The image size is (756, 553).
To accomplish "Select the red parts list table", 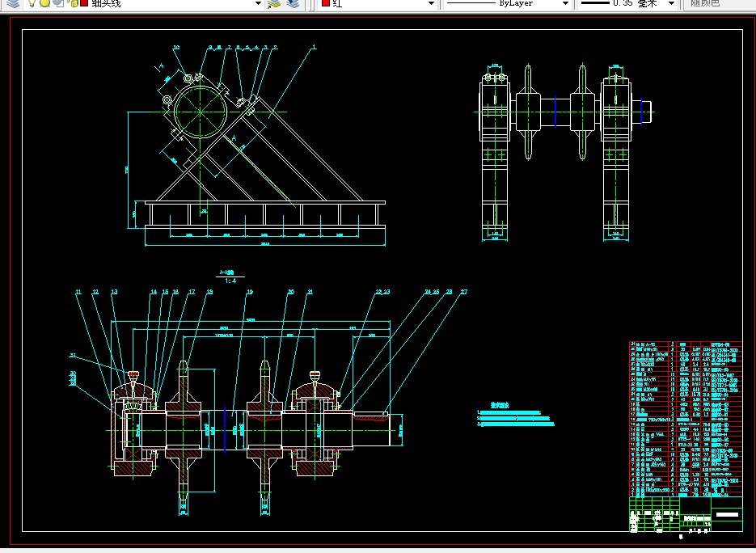I will [x=686, y=419].
